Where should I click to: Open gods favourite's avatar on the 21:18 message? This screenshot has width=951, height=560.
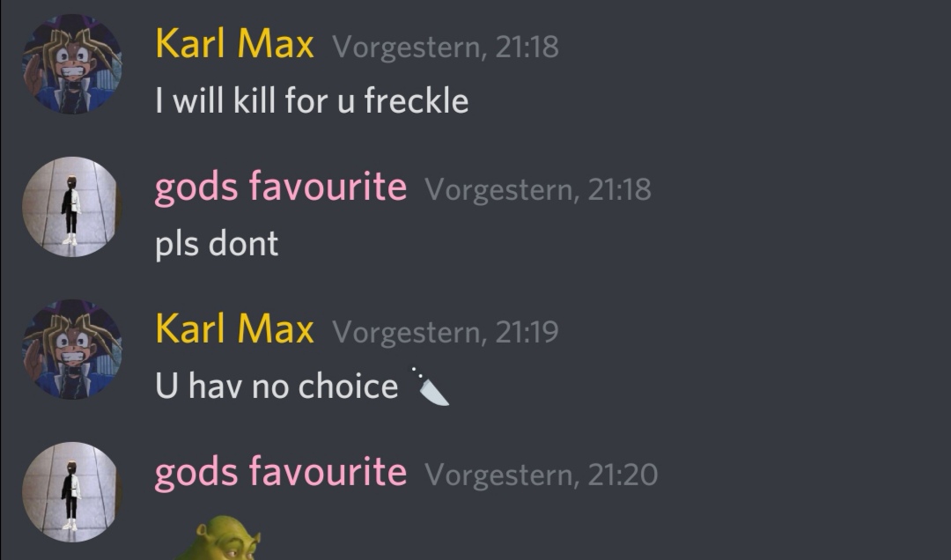pos(72,207)
